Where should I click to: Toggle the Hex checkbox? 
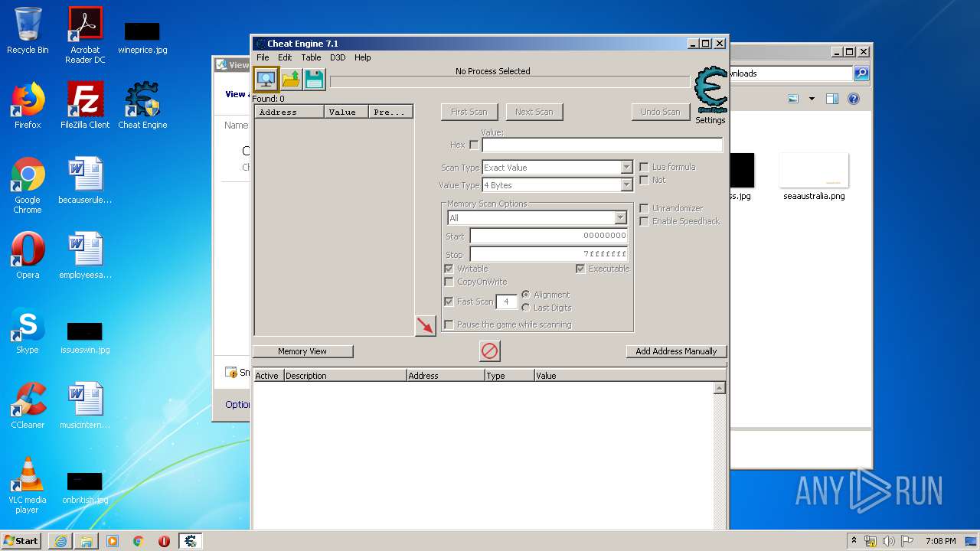tap(474, 145)
